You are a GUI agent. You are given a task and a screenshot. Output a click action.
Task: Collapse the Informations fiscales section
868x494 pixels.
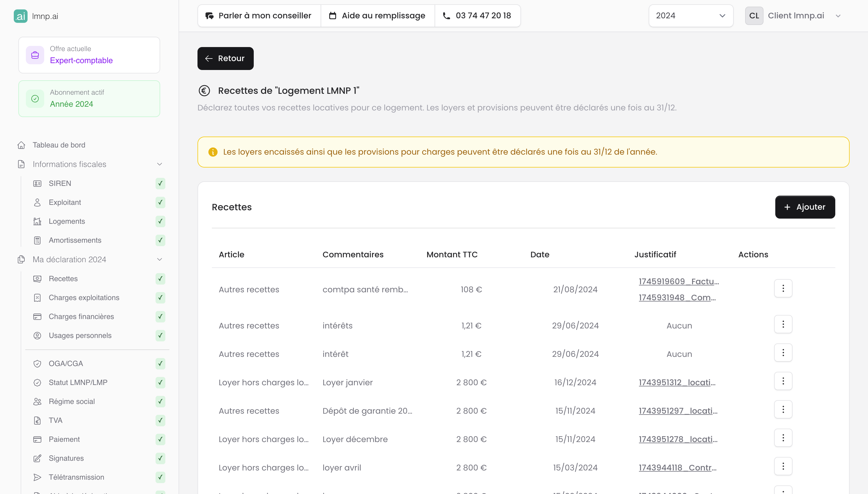(159, 164)
